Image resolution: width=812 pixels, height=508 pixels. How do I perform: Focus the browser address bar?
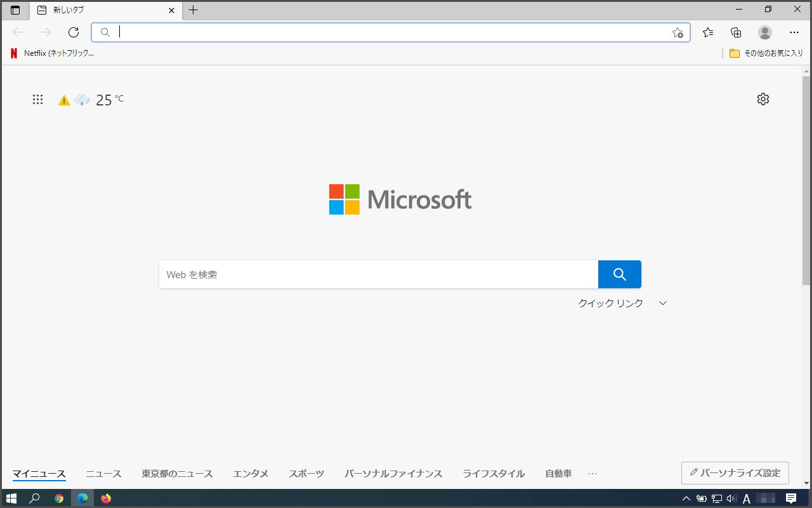click(391, 32)
